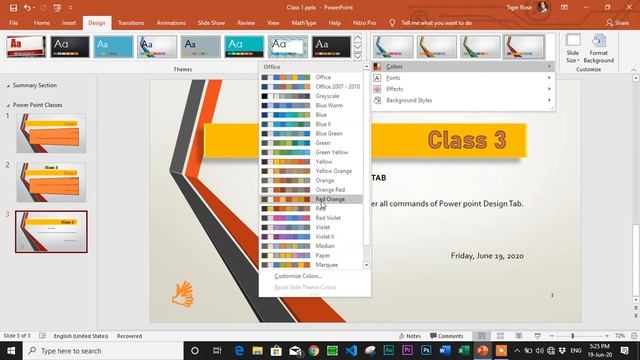The width and height of the screenshot is (640, 360).
Task: Open Slide Size options
Action: point(573,49)
